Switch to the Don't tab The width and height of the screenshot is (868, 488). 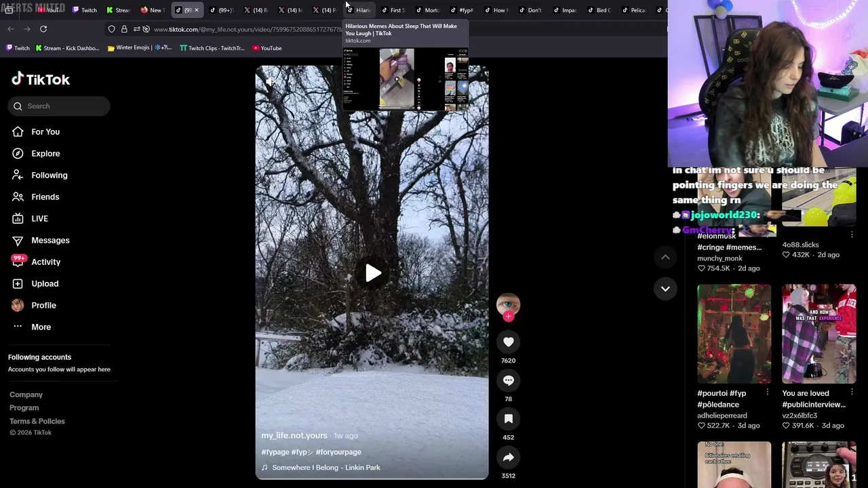[530, 10]
